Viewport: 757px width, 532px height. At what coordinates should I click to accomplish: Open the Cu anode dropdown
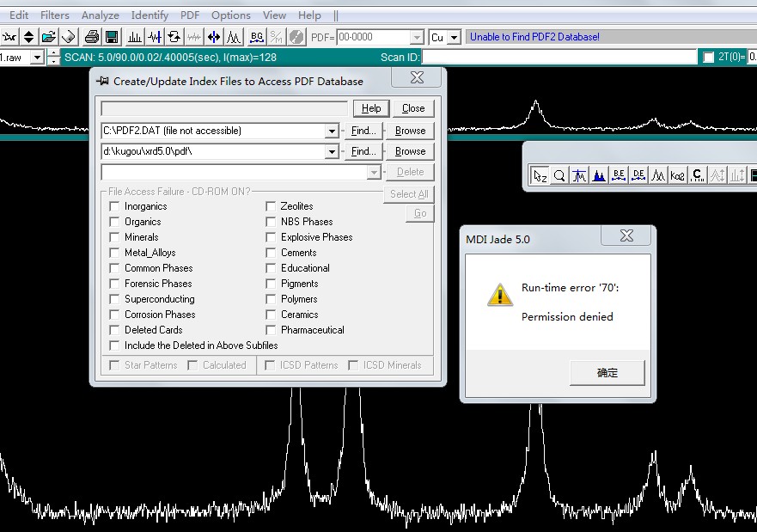click(453, 38)
